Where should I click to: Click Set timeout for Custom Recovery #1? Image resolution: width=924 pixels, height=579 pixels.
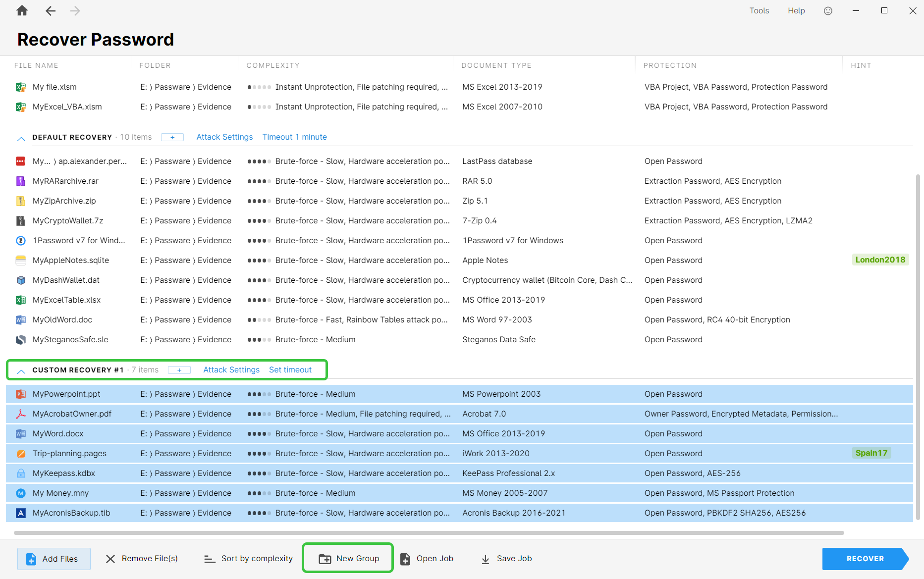(x=290, y=370)
